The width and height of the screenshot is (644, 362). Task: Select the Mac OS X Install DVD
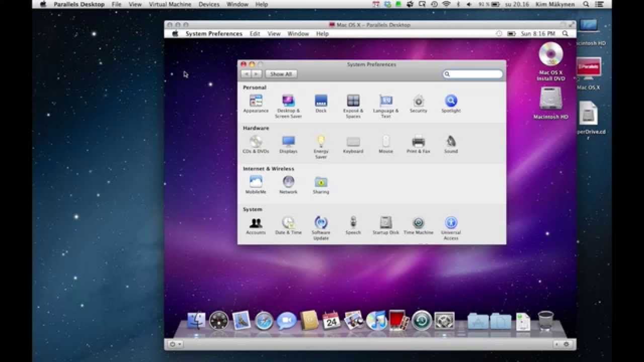[x=551, y=54]
